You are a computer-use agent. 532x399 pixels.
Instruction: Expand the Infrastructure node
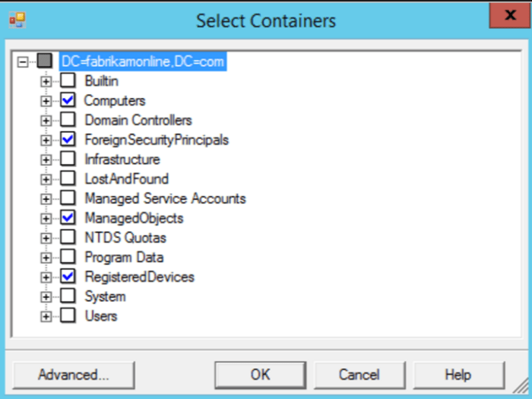point(46,160)
